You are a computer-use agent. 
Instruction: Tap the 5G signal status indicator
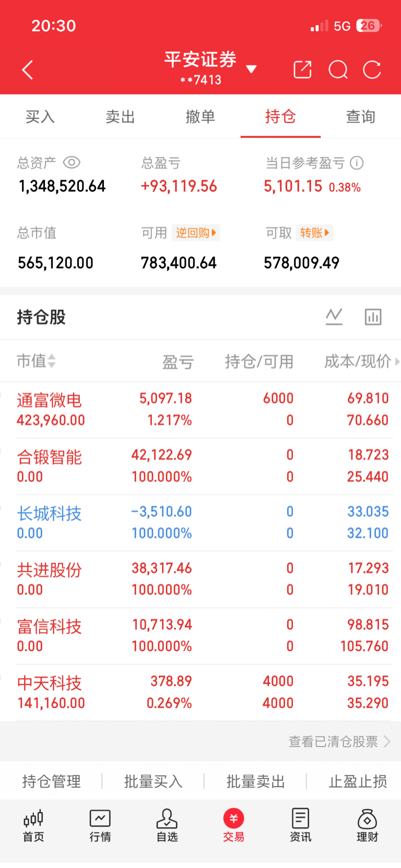[342, 26]
